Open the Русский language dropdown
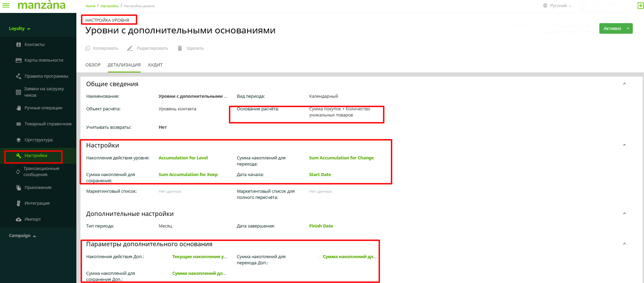 tap(558, 6)
